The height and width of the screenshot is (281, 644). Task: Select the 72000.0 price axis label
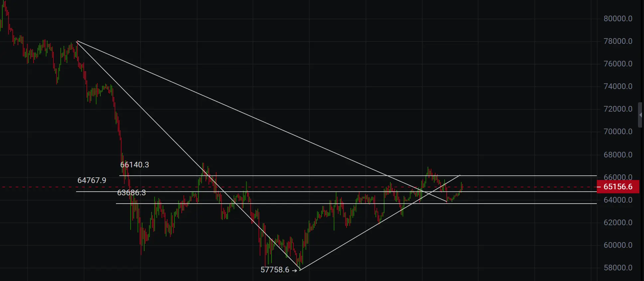tap(618, 109)
